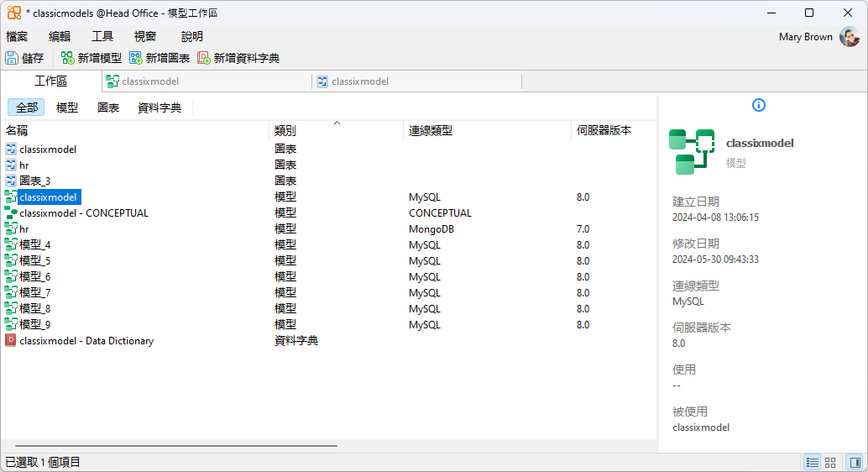Open the 編輯 menu
Screen dimensions: 868x472
click(x=60, y=37)
